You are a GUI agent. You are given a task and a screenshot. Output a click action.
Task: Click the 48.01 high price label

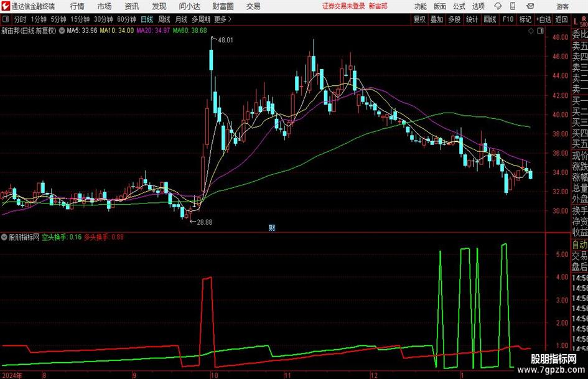pyautogui.click(x=225, y=40)
